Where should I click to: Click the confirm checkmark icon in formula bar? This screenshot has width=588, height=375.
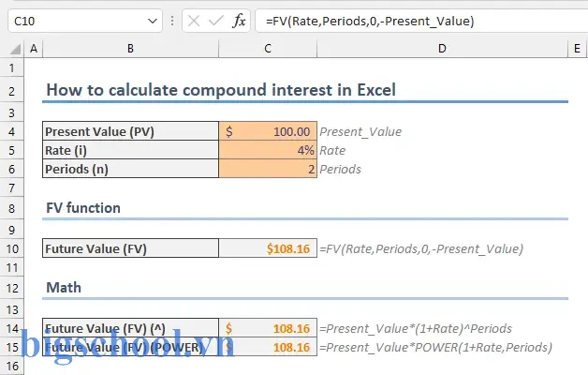[216, 21]
